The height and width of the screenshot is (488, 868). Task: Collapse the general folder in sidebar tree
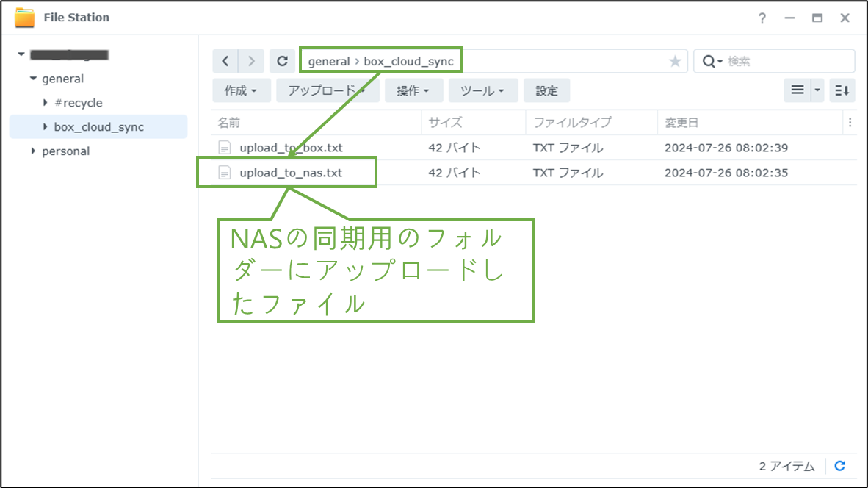32,79
